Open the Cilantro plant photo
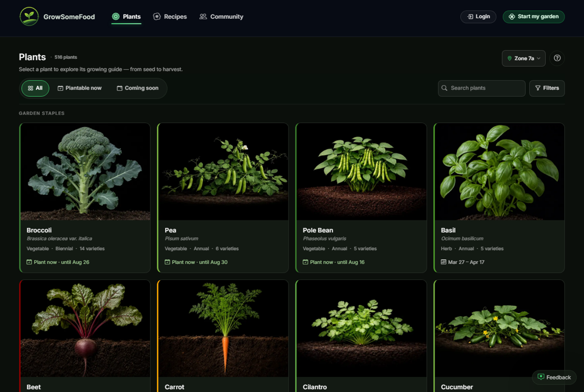Image resolution: width=584 pixels, height=392 pixels. pos(362,328)
